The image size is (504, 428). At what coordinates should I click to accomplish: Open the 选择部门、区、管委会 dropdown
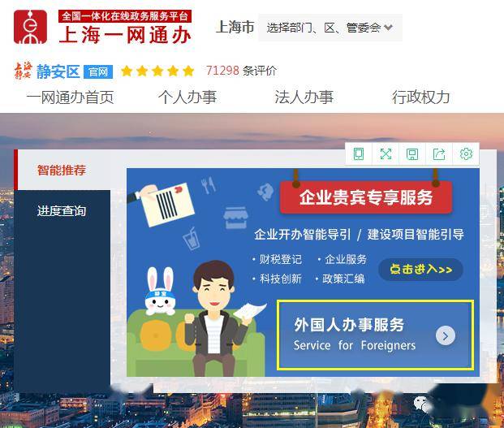tap(330, 28)
